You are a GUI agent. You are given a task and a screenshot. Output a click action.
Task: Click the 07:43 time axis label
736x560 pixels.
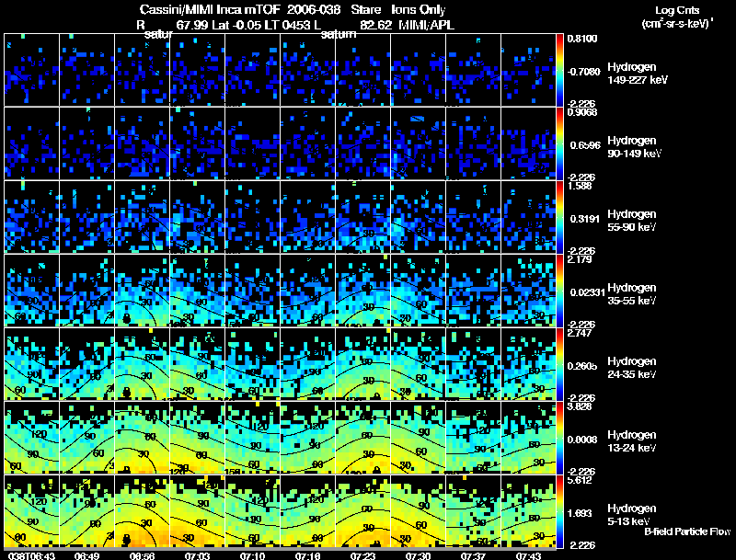coord(528,555)
